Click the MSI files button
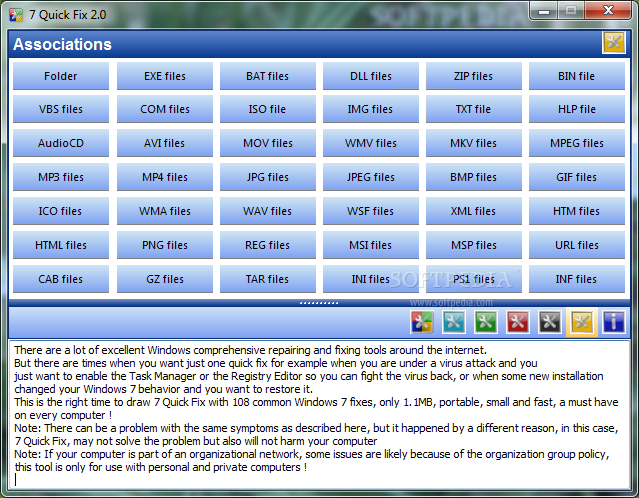 (371, 245)
